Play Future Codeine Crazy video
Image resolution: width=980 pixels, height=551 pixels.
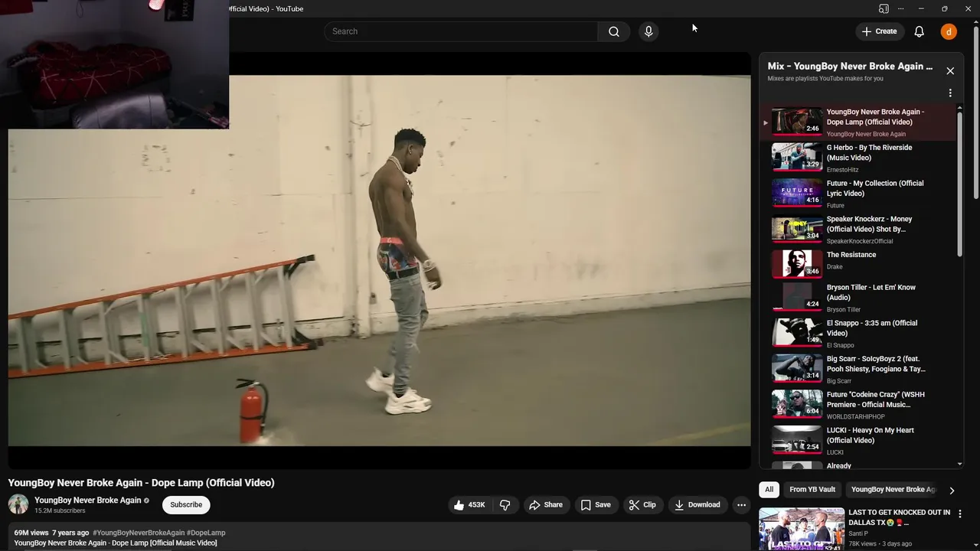[857, 405]
